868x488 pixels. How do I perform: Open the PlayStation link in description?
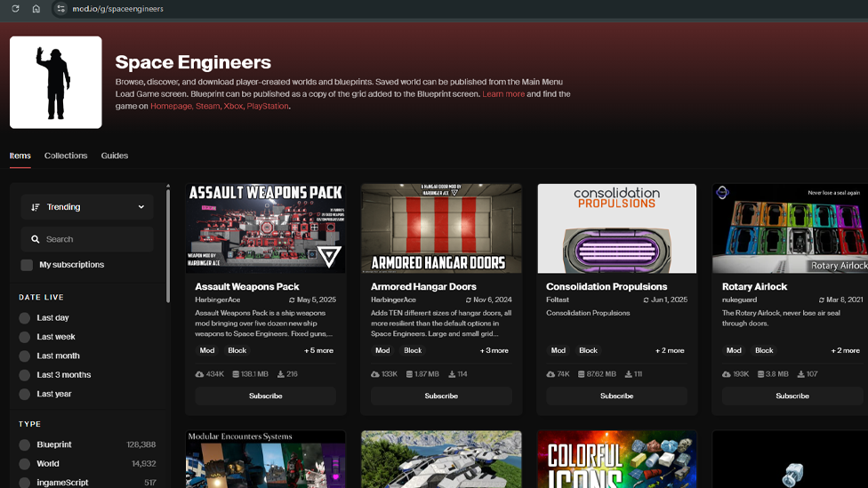(268, 107)
